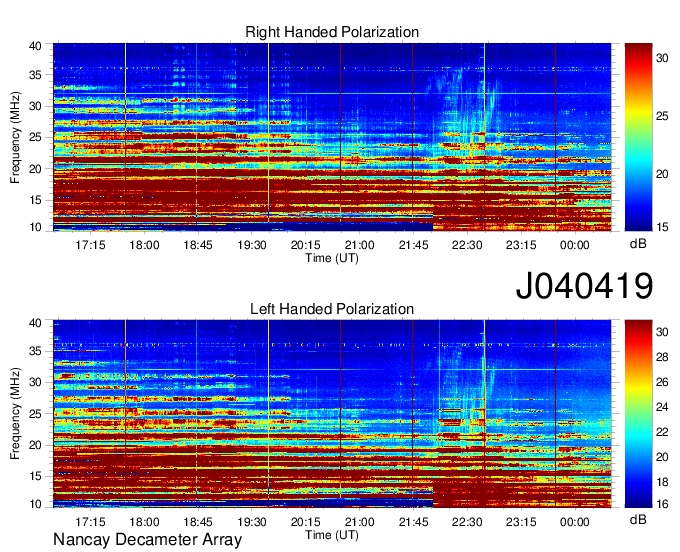Click "16" on the Left Handed color bar scale

[x=662, y=504]
